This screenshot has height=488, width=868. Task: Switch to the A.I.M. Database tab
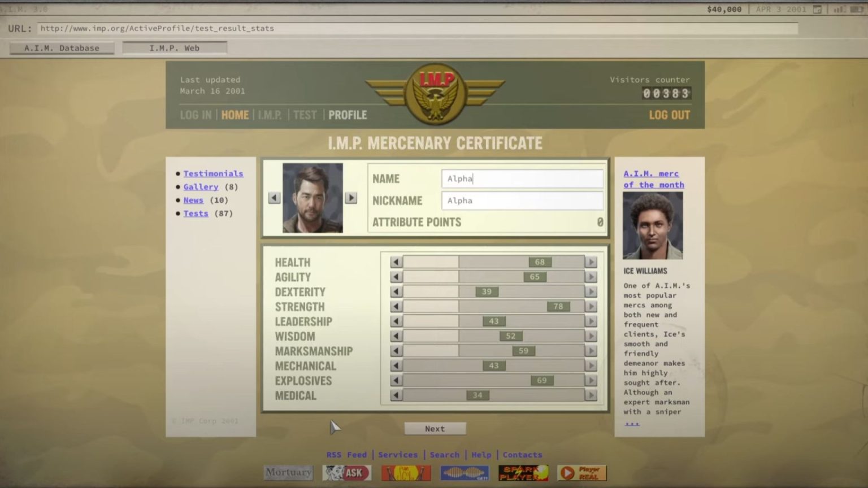tap(62, 48)
